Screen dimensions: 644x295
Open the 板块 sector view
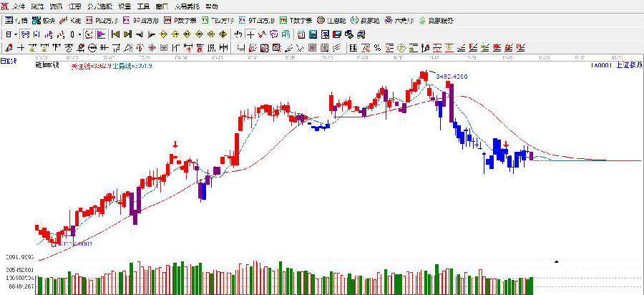click(44, 21)
